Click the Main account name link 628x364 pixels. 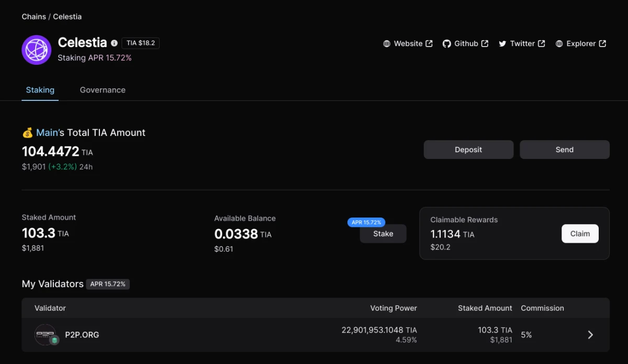[x=47, y=133]
